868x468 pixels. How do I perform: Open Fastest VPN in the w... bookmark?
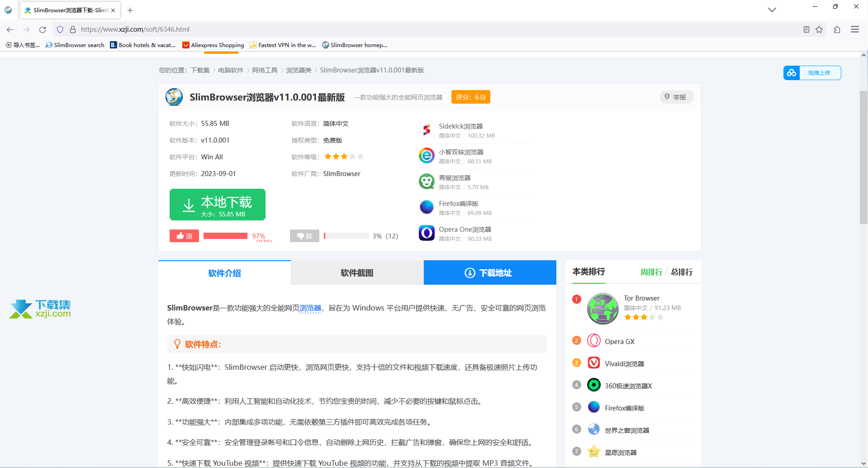[283, 45]
